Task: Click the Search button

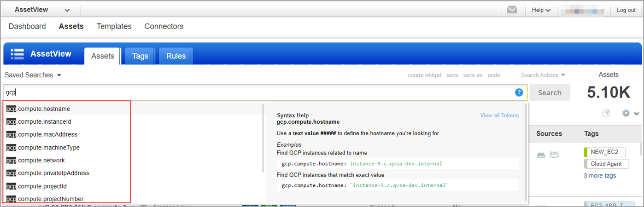Action: pyautogui.click(x=550, y=92)
